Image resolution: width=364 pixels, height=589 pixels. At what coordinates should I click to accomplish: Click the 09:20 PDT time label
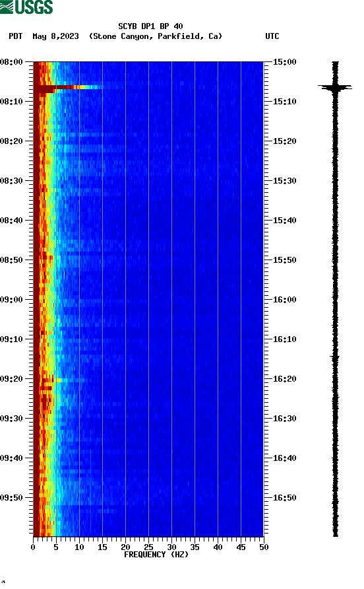click(11, 379)
